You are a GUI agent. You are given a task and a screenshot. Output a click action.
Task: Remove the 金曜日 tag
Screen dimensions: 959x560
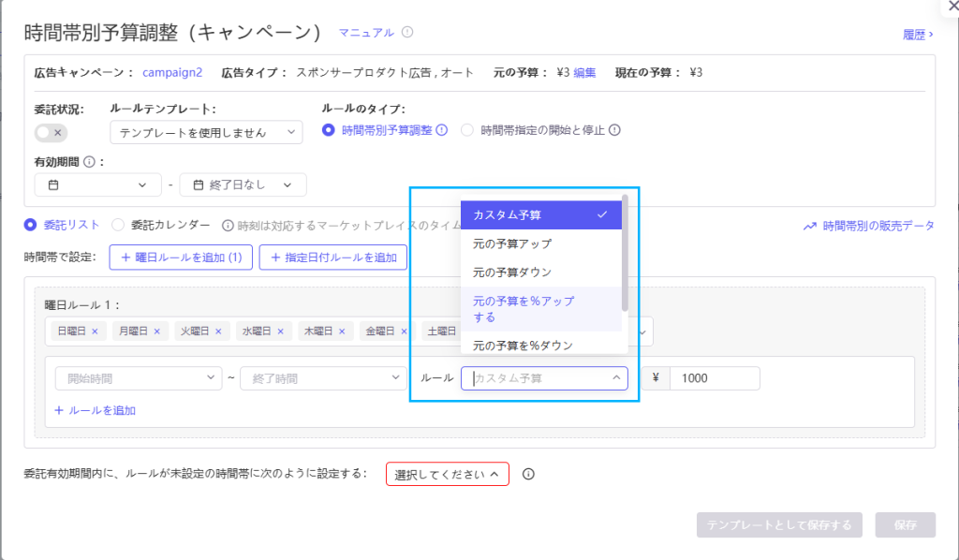404,332
